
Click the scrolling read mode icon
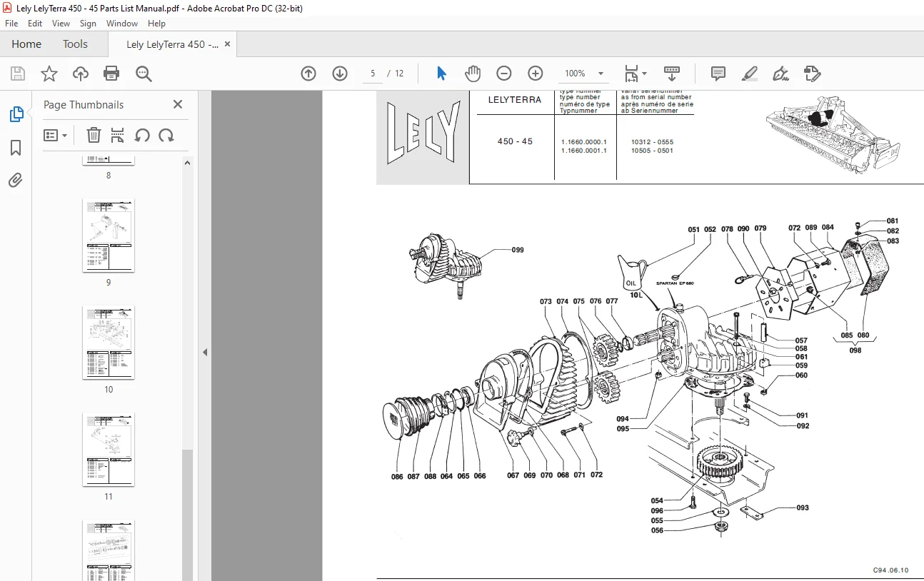tap(672, 74)
